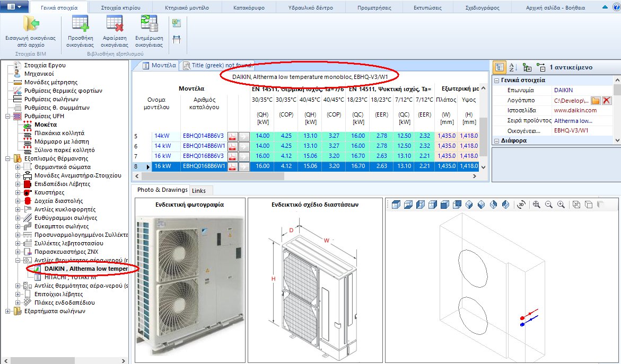Collapse the Γενικά στοιχεία section
This screenshot has height=364, width=621.
496,80
